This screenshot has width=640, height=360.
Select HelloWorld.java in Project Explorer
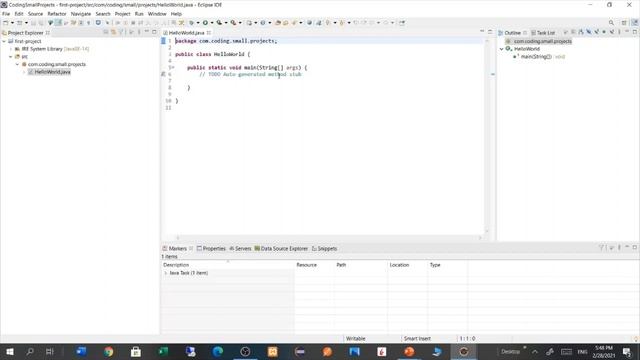[x=49, y=72]
